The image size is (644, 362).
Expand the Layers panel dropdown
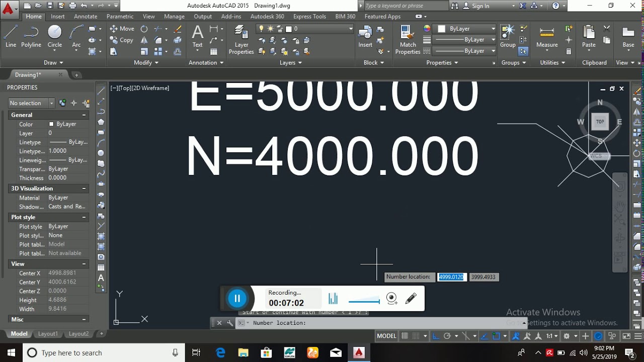tap(291, 63)
